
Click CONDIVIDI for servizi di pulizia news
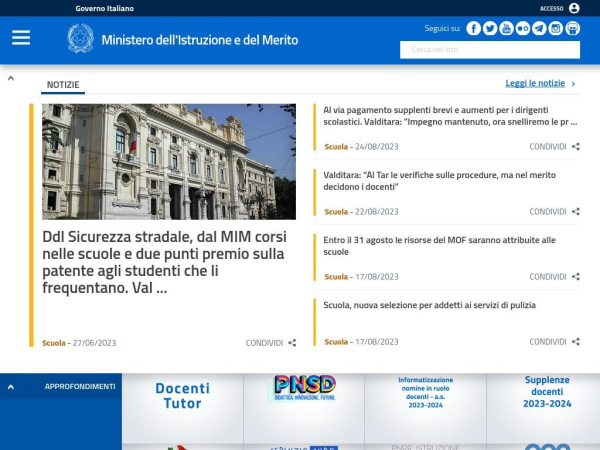pyautogui.click(x=548, y=342)
